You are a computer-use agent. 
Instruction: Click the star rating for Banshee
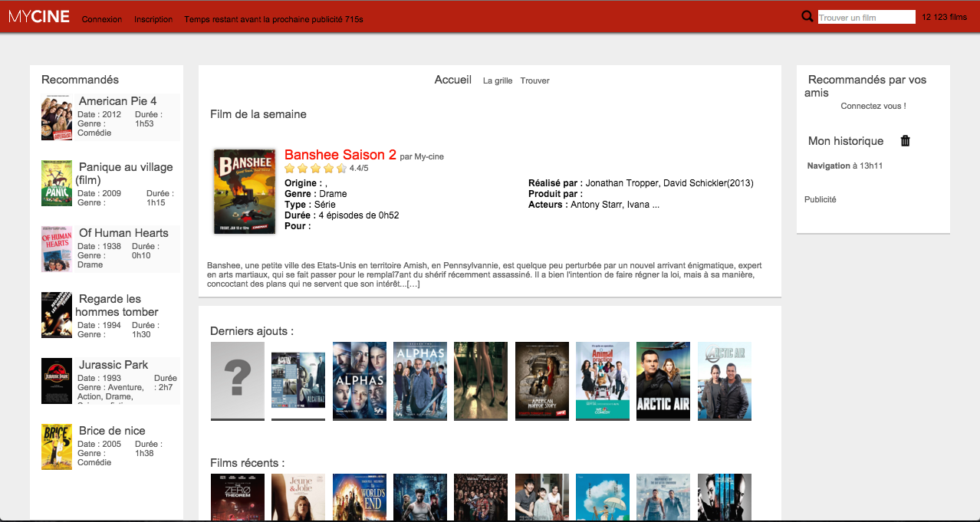pos(315,169)
